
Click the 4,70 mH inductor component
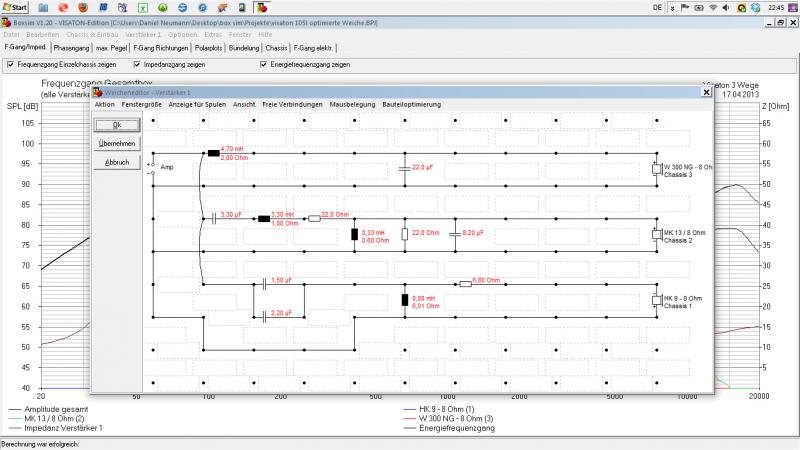(213, 153)
